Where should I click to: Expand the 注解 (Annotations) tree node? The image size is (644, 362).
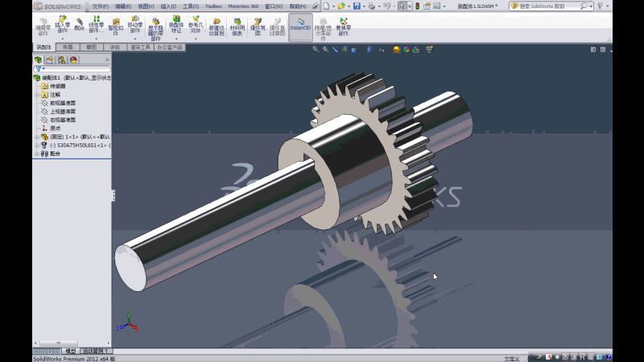[37, 95]
